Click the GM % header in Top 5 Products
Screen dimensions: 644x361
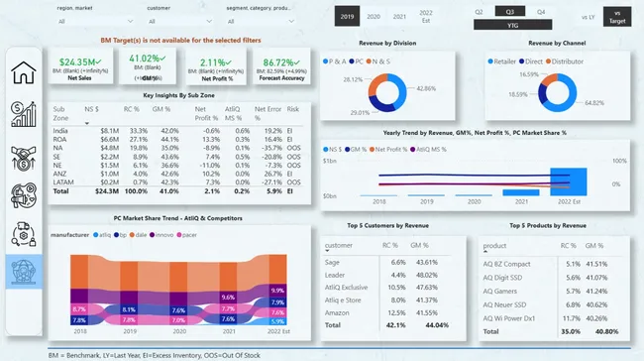[593, 246]
